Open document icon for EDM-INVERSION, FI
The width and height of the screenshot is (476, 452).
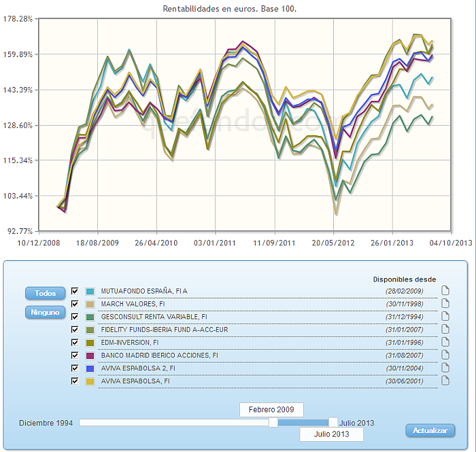(x=445, y=342)
